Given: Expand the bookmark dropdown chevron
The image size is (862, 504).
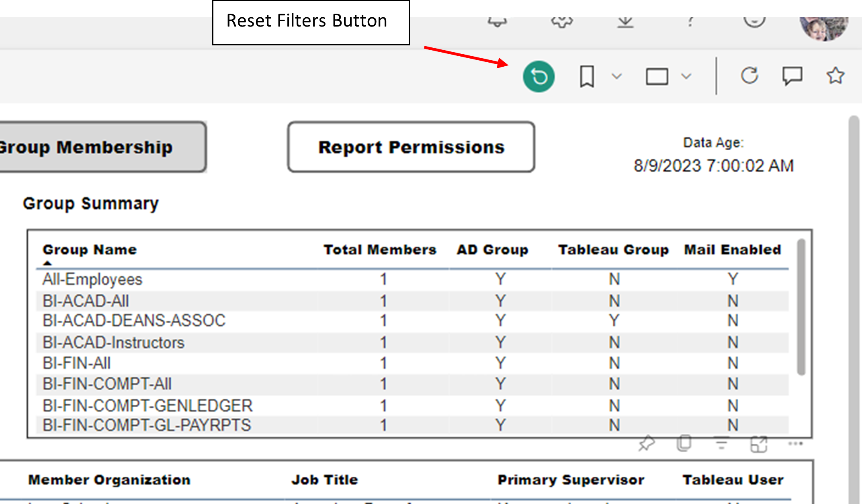Looking at the screenshot, I should coord(616,76).
